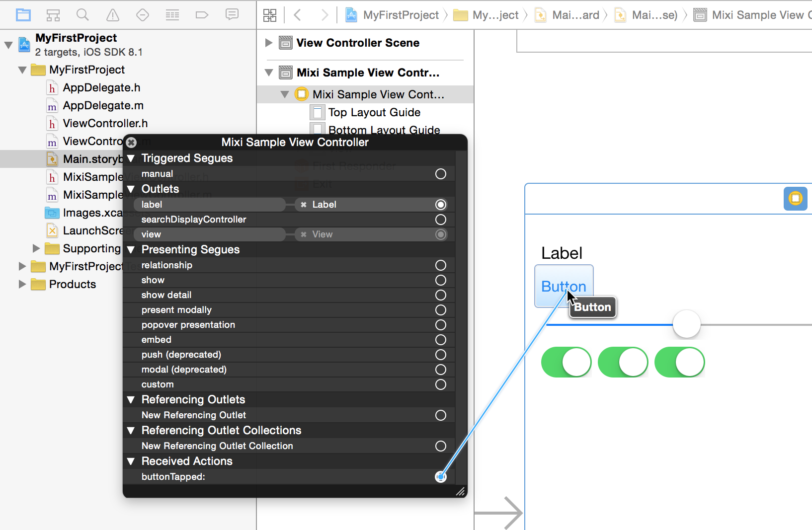Collapse Mixi Sample View Controller scene
Viewport: 812px width, 530px height.
pyautogui.click(x=269, y=73)
